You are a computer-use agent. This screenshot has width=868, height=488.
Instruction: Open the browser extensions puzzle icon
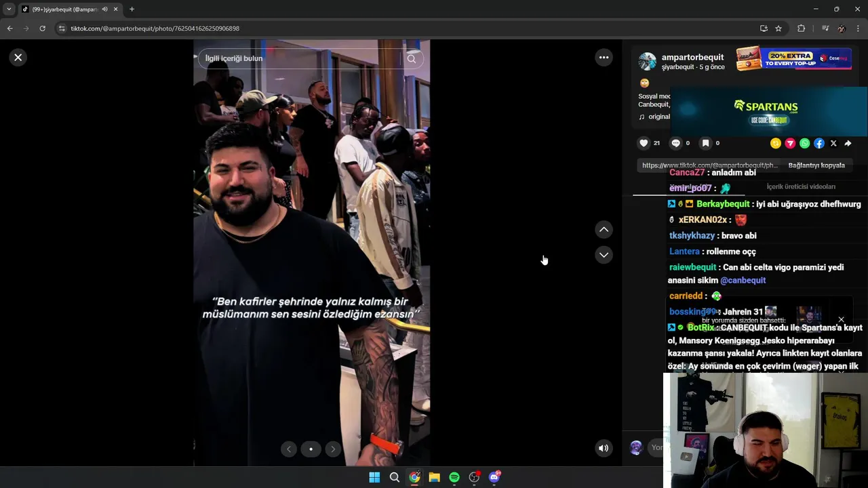[801, 28]
